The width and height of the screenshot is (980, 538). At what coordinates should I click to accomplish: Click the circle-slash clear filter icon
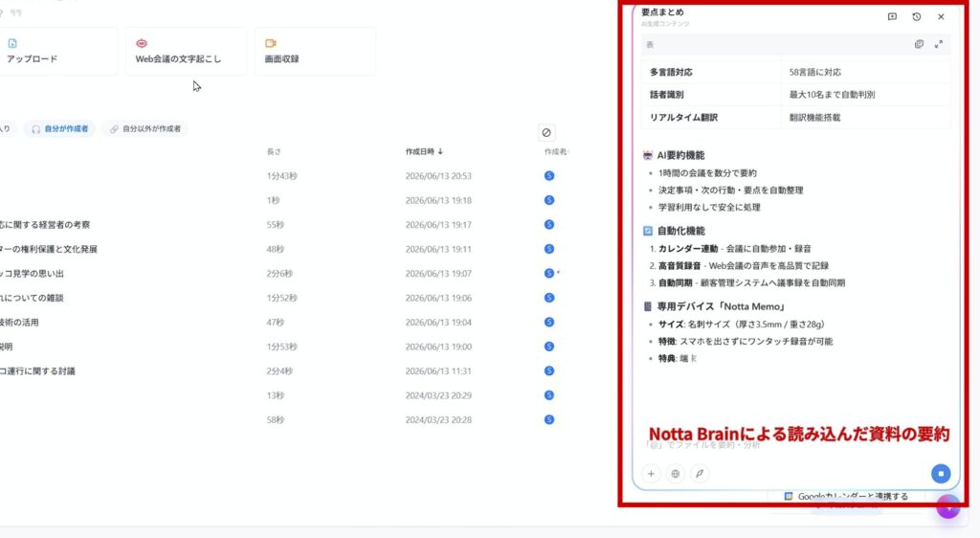tap(546, 132)
